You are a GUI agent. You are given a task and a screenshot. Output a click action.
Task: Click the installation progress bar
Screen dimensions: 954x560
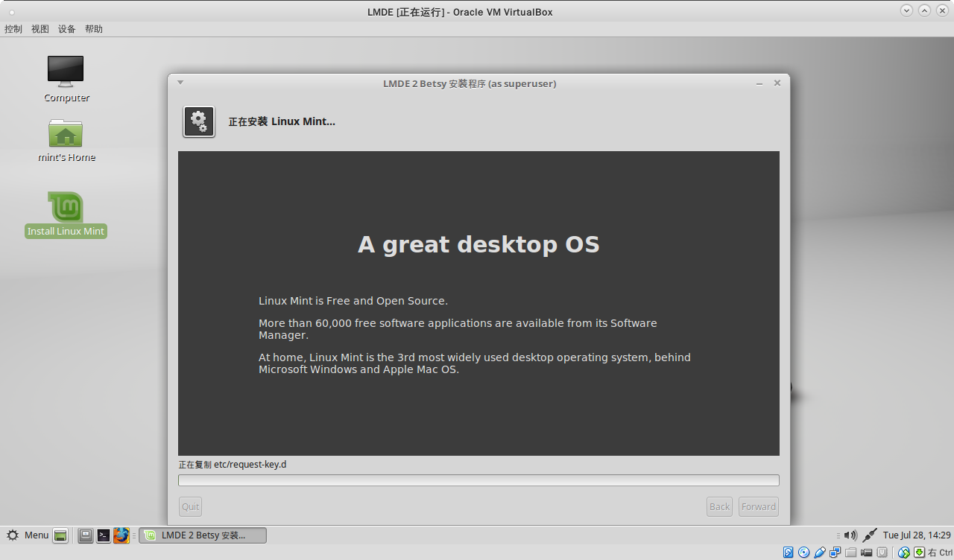(x=478, y=480)
